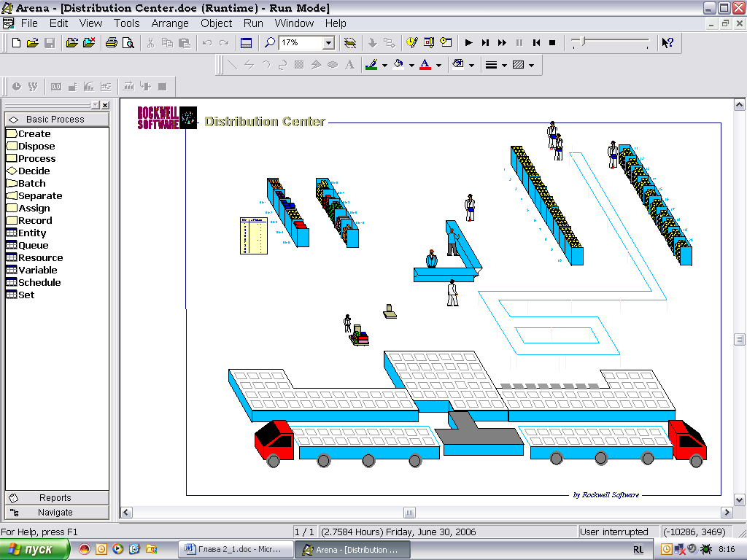Click the Print Preview icon
747x560 pixels.
[128, 43]
